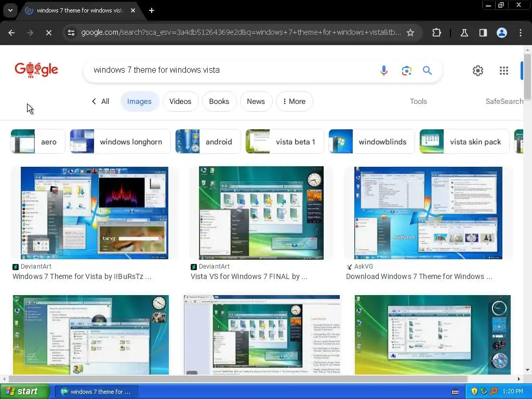Open SafeSearch settings

click(x=504, y=101)
